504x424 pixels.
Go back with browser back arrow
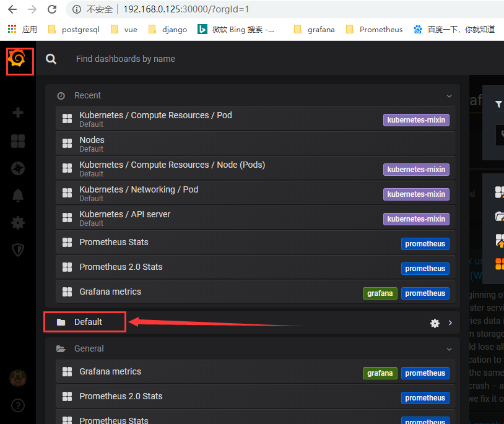click(x=12, y=9)
